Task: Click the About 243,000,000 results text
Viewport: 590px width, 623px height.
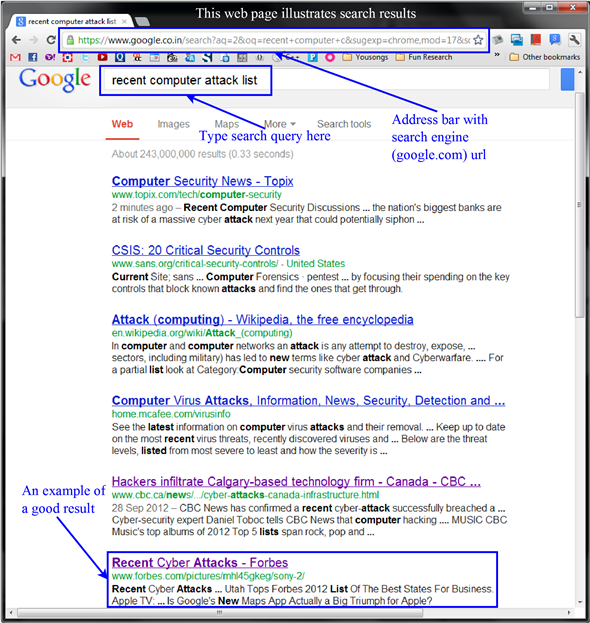Action: (x=203, y=154)
